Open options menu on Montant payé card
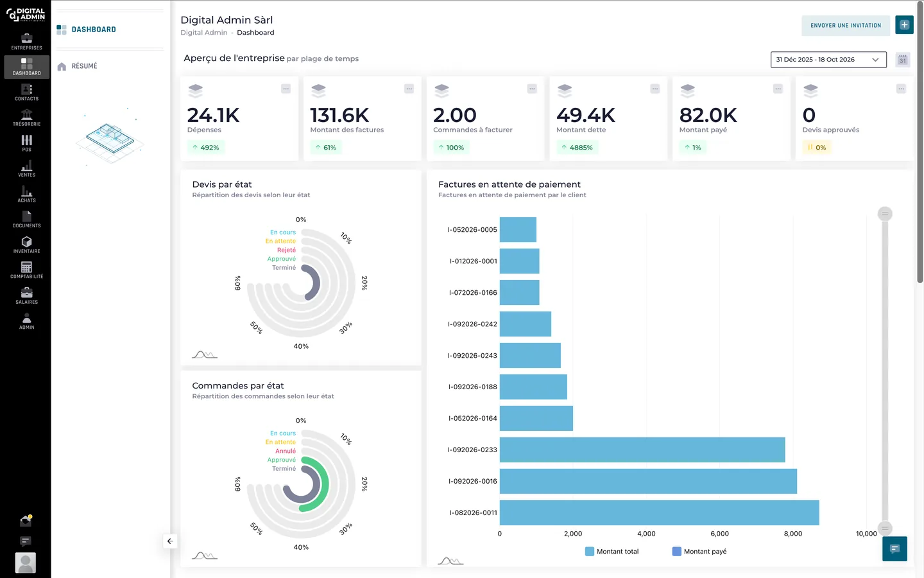924x578 pixels. point(778,89)
